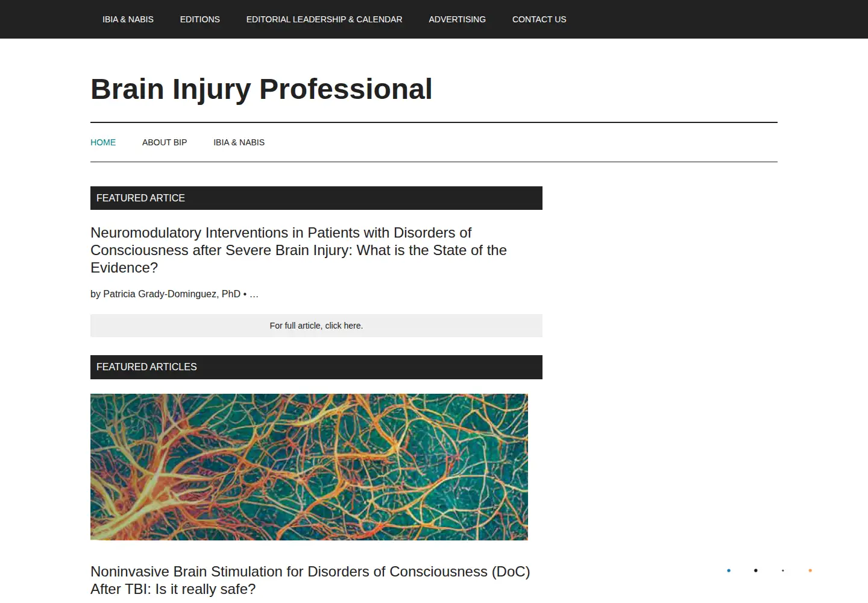Select the Home navigation link
Image resolution: width=868 pixels, height=603 pixels.
(x=103, y=142)
